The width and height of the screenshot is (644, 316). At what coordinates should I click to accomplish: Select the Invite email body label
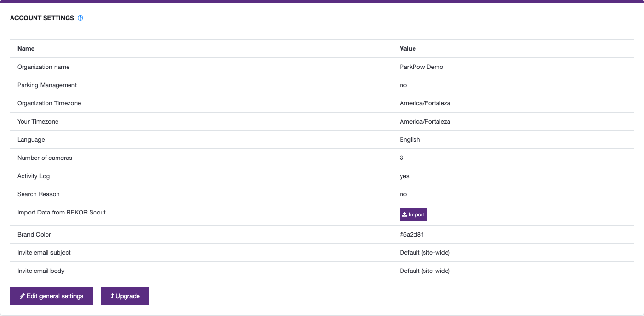click(41, 271)
